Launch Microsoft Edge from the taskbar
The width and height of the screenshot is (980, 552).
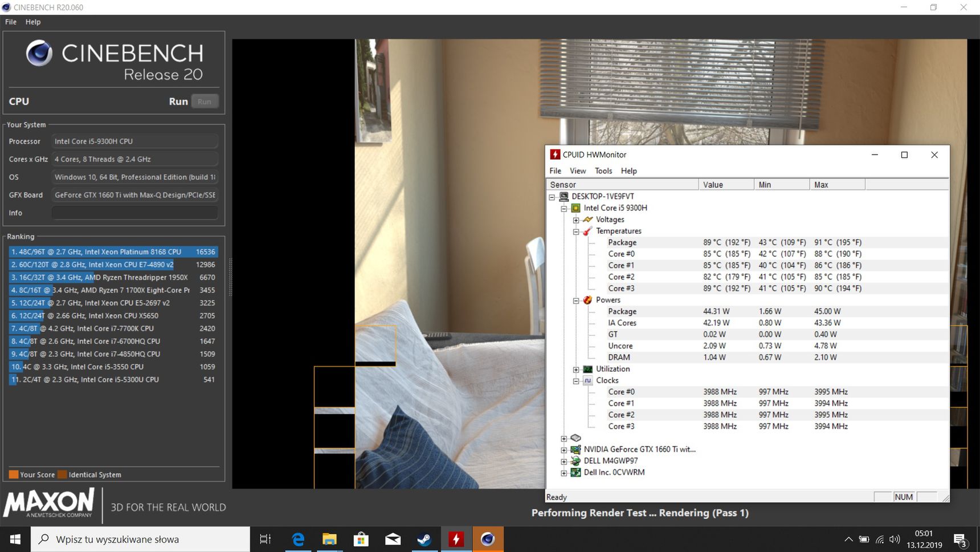pos(297,539)
